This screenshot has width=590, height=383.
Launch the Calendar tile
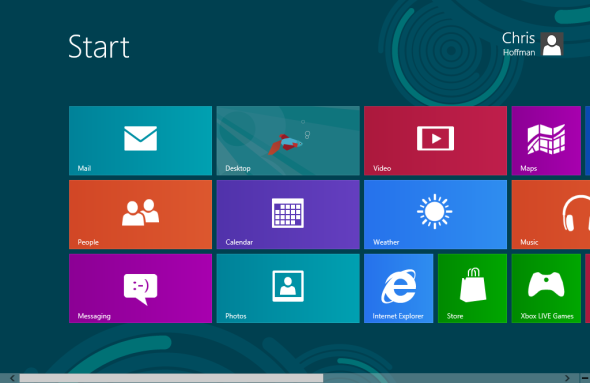pos(288,214)
